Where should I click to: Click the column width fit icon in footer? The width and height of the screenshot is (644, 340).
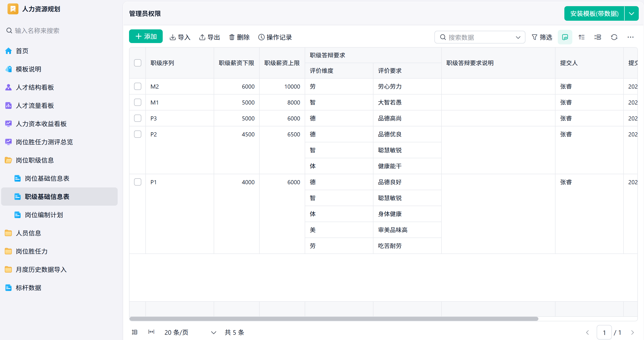[x=151, y=332]
